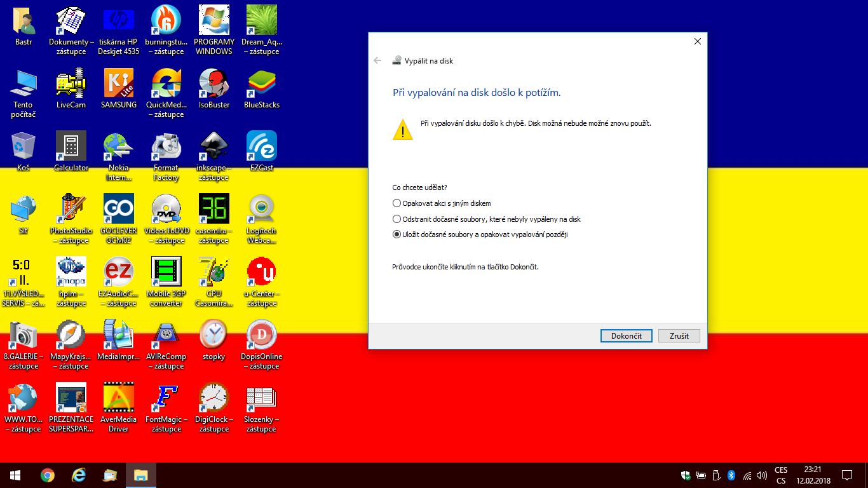Open Google Chrome from the taskbar

coord(47,475)
